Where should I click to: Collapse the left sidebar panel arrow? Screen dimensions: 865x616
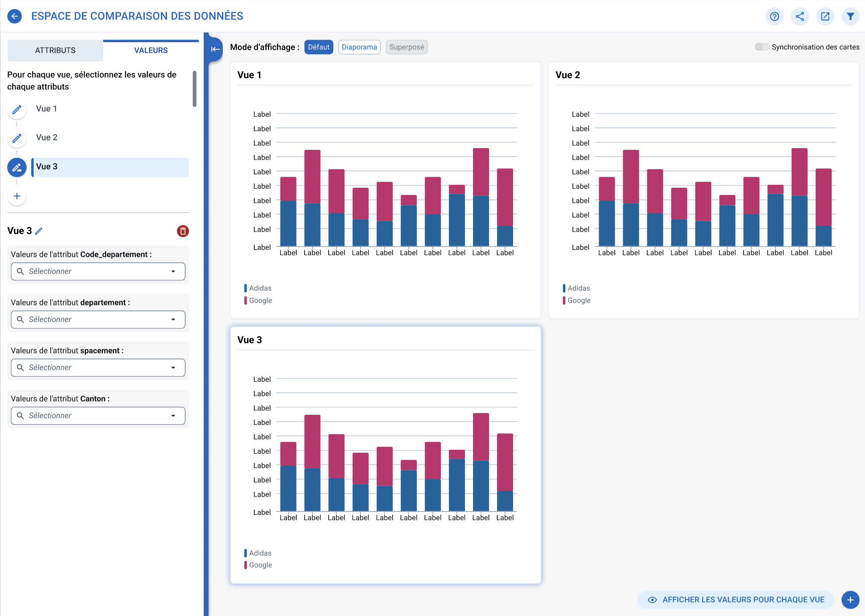(215, 49)
